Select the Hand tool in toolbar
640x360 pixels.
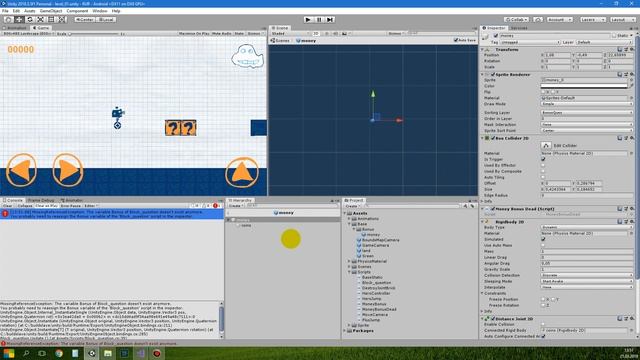pyautogui.click(x=8, y=20)
